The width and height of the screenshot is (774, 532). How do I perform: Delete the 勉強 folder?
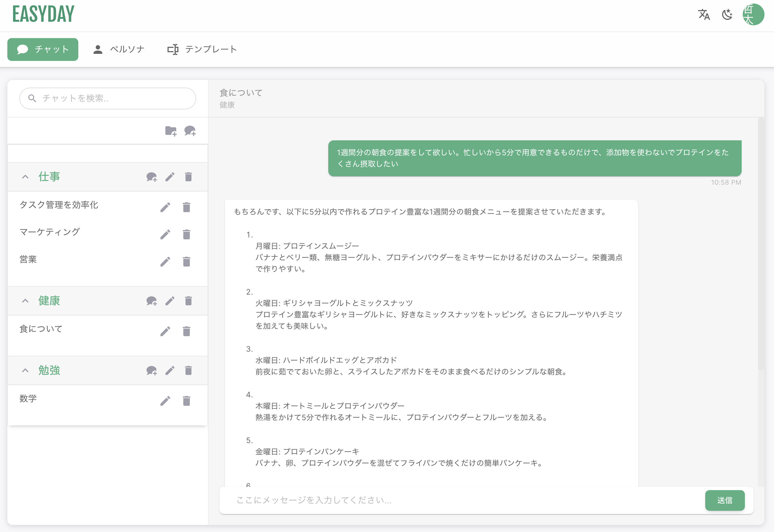(188, 370)
